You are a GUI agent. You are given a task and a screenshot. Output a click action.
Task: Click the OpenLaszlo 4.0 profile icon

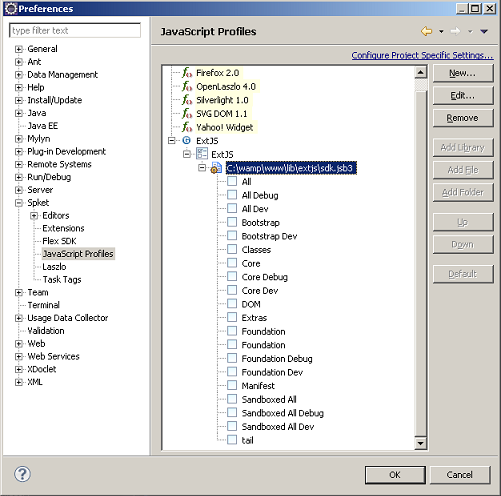[x=187, y=86]
